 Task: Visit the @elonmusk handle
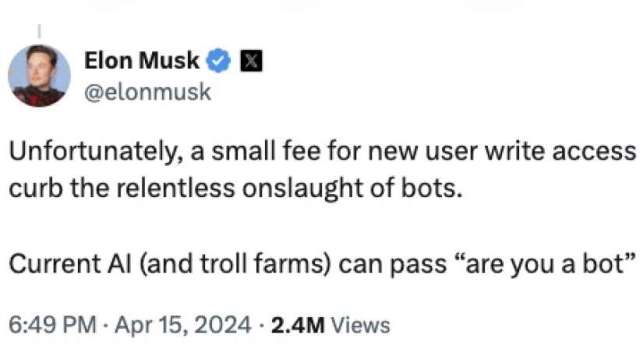pyautogui.click(x=148, y=92)
